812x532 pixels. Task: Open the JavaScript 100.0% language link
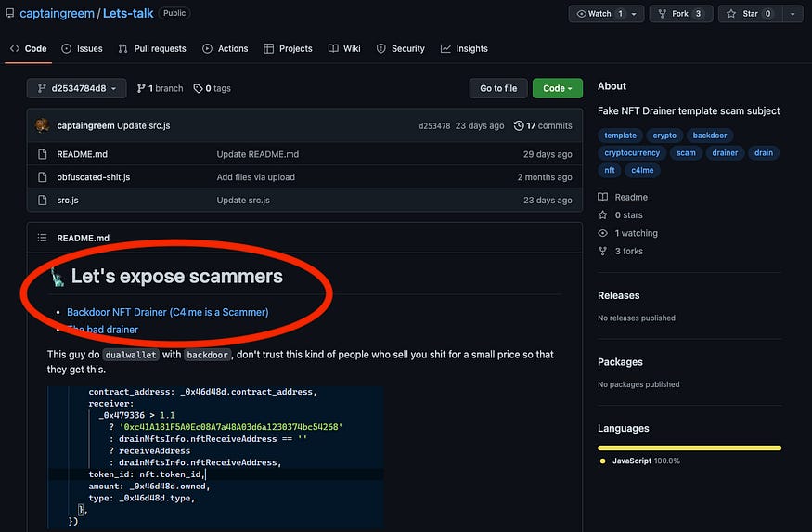point(646,461)
